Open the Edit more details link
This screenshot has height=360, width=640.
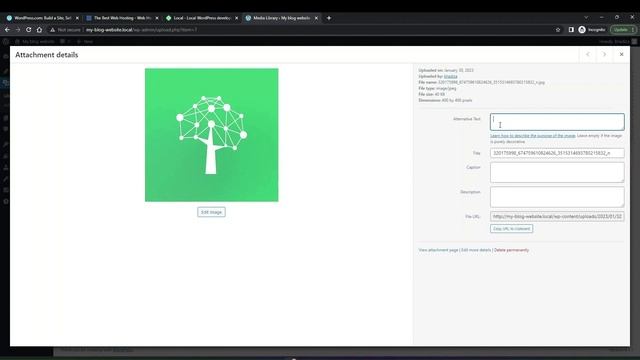tap(476, 250)
